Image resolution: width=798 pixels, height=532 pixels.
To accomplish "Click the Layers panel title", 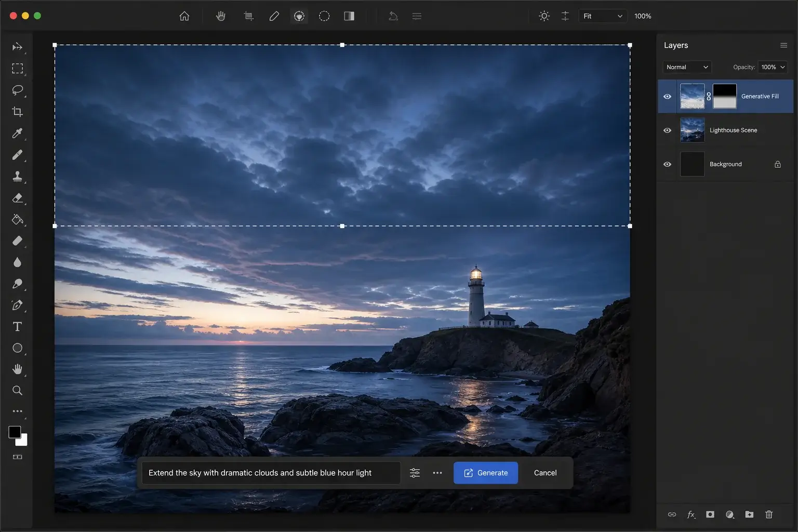I will [x=676, y=45].
